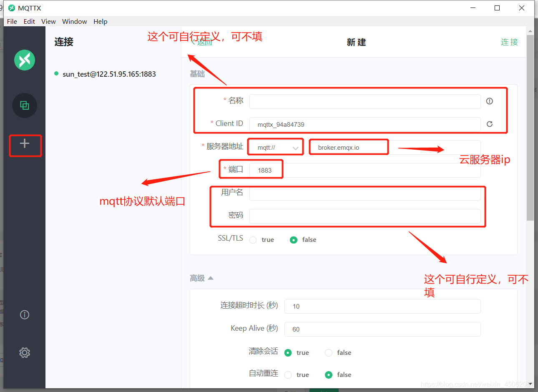Click the 服务器地址 label
Image resolution: width=538 pixels, height=392 pixels.
click(224, 146)
